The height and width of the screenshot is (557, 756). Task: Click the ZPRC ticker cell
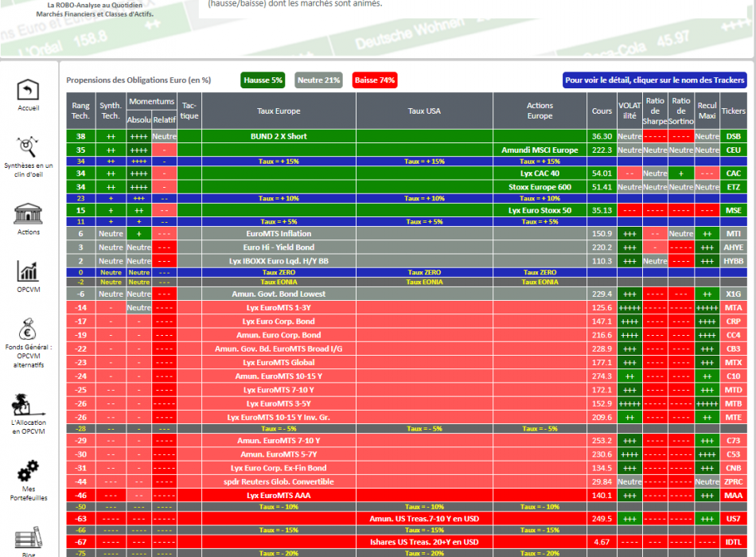734,481
